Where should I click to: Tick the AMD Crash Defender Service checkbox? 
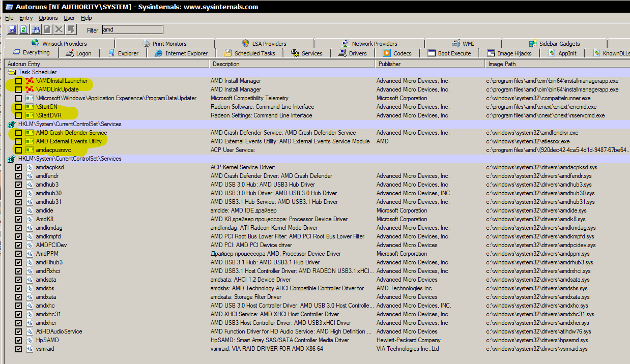(18, 133)
